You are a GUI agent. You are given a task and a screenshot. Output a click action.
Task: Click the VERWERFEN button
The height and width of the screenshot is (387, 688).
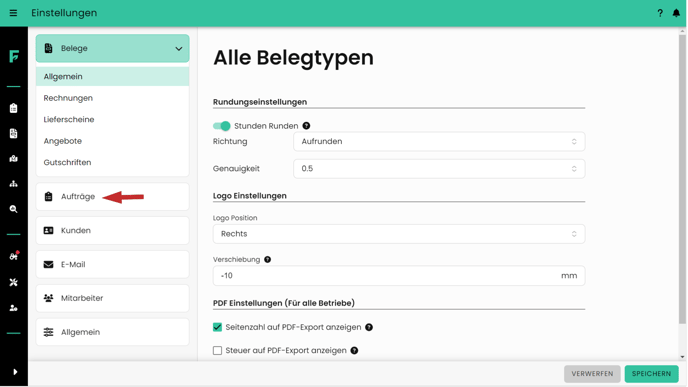click(x=592, y=373)
